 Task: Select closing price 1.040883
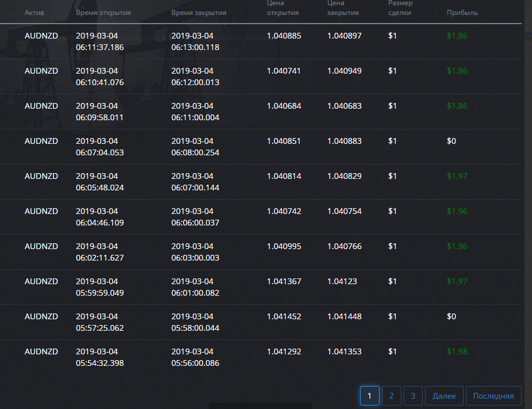click(x=345, y=141)
